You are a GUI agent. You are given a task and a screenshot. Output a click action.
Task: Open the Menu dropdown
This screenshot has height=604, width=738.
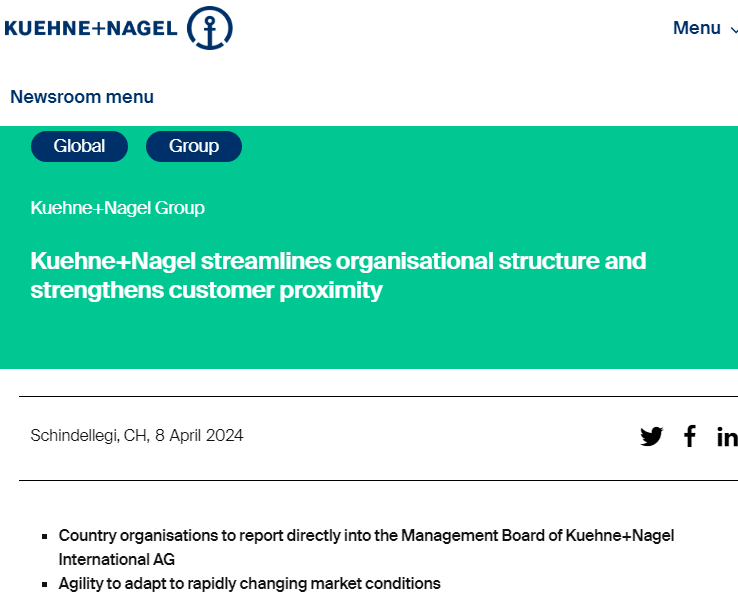point(705,28)
